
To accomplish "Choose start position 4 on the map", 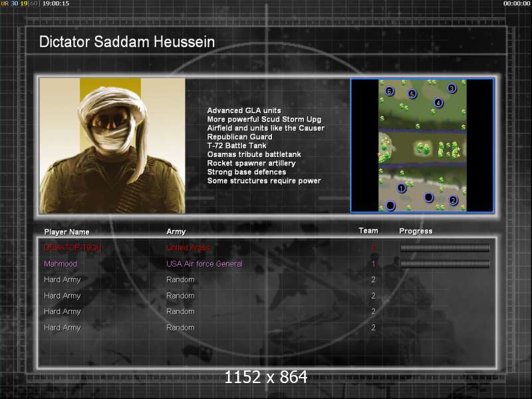I will tap(438, 102).
